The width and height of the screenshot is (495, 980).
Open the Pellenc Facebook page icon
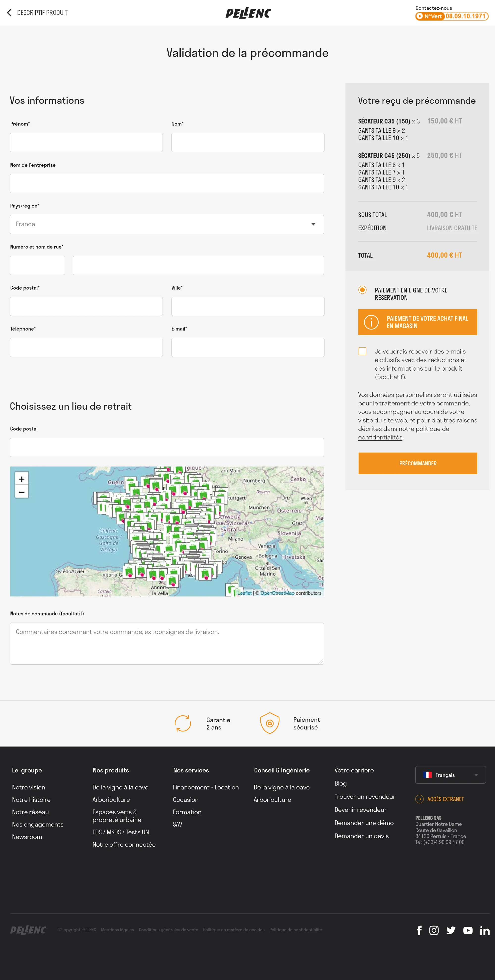coord(419,930)
